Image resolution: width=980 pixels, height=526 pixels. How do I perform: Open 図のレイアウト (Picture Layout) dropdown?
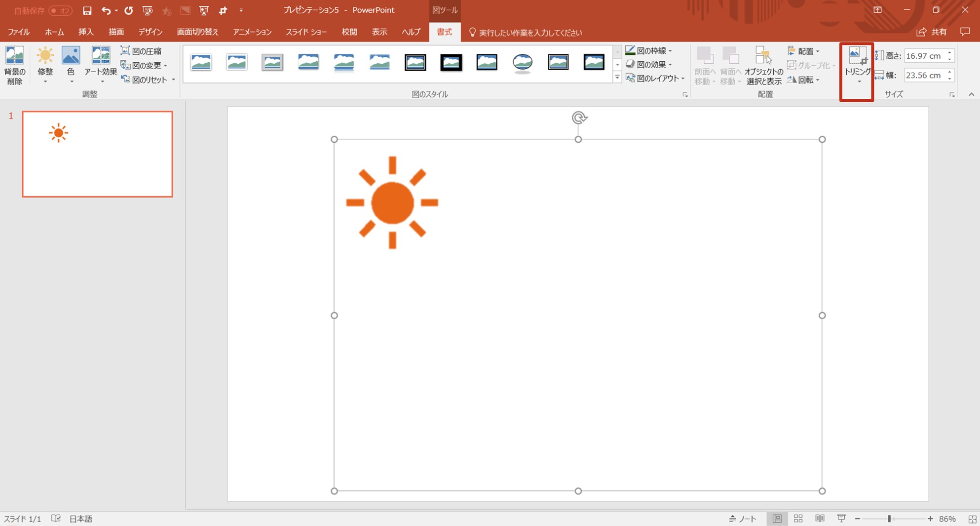pos(655,78)
